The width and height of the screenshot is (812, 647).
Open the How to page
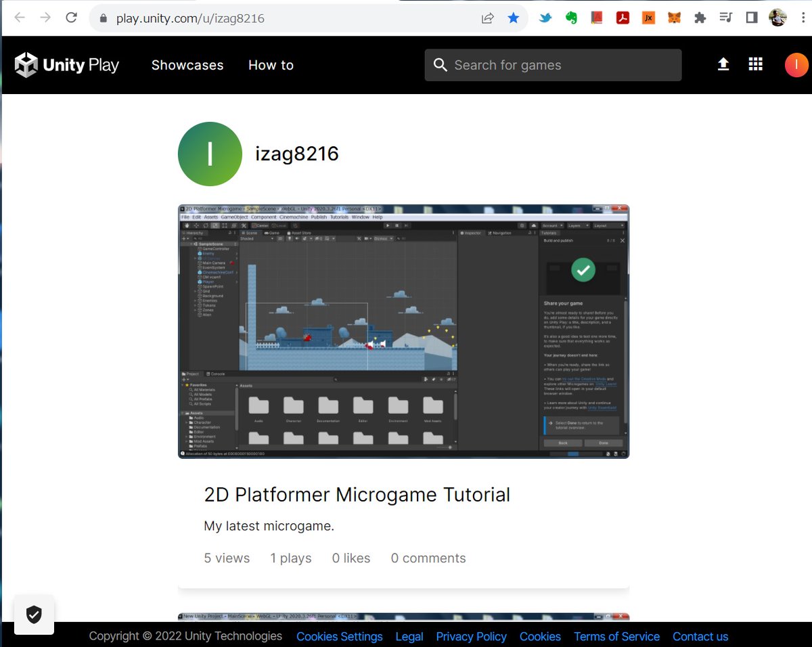coord(271,65)
